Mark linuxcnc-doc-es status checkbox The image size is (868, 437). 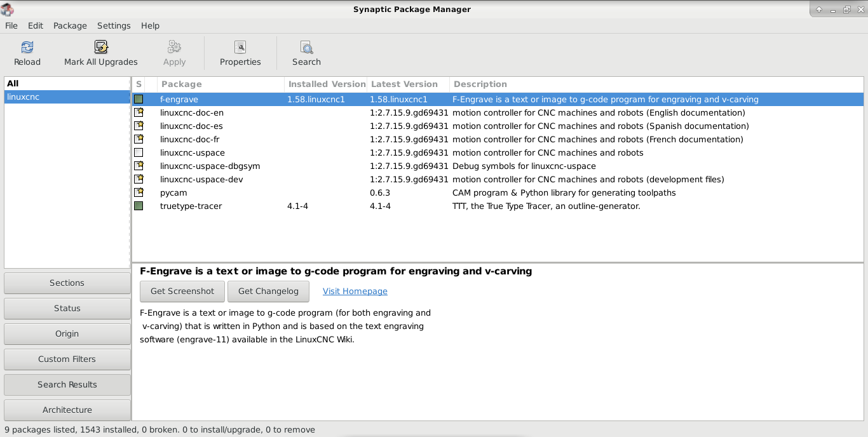pos(139,126)
